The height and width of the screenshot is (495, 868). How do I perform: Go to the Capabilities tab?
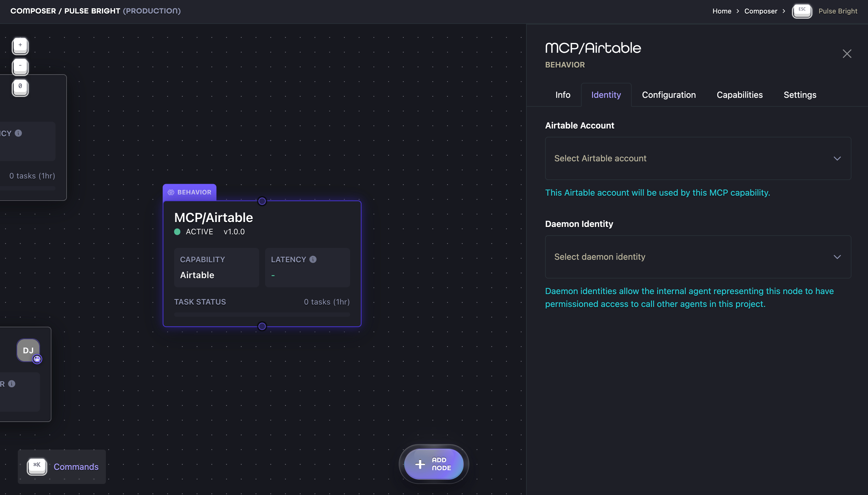(739, 95)
